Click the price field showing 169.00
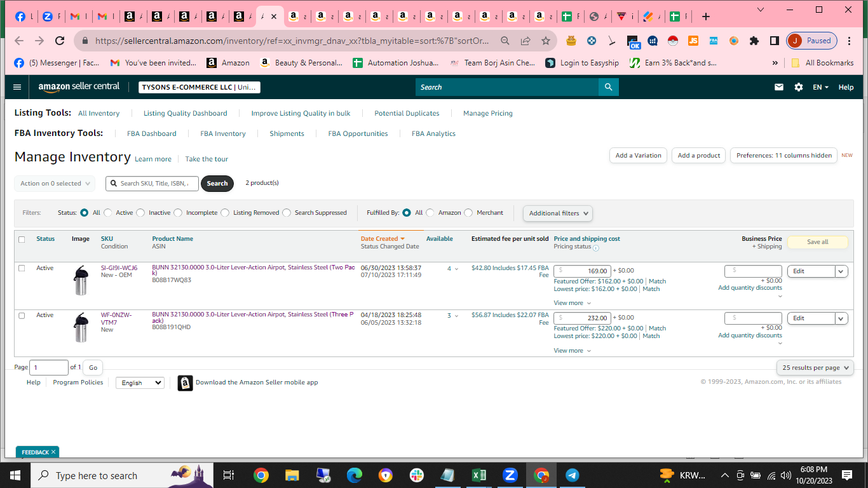868x488 pixels. coord(582,271)
